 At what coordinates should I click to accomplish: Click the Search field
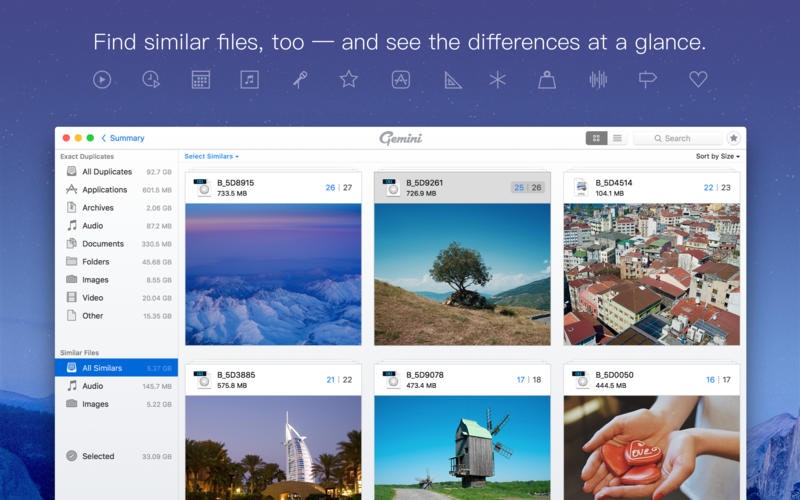point(678,138)
